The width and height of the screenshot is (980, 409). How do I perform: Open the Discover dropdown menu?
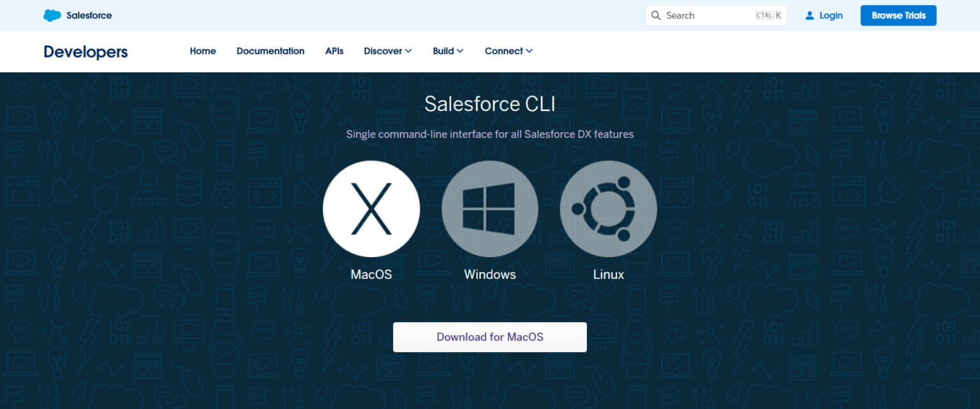click(387, 51)
